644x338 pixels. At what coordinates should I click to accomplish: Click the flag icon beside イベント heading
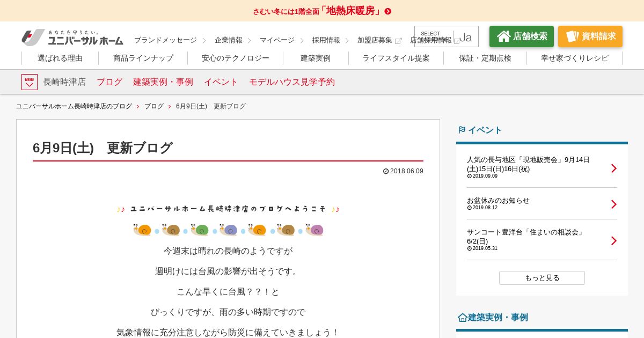[462, 130]
